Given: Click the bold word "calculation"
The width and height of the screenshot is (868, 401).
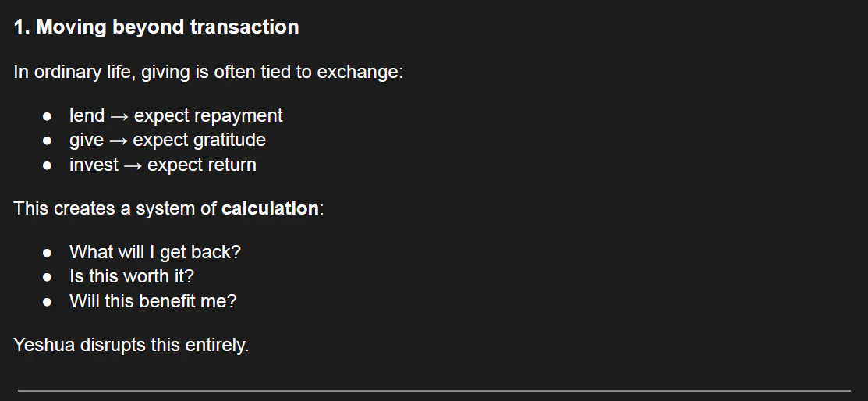Looking at the screenshot, I should pyautogui.click(x=270, y=209).
